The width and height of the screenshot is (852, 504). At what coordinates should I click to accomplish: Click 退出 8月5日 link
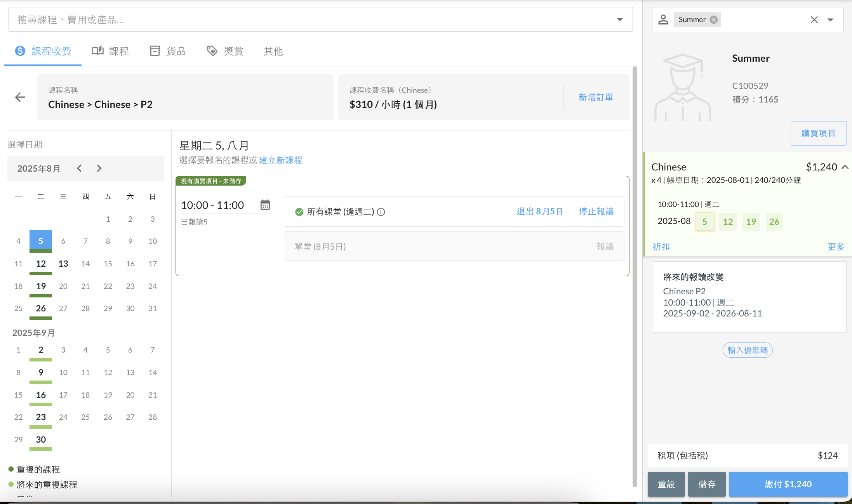point(540,212)
